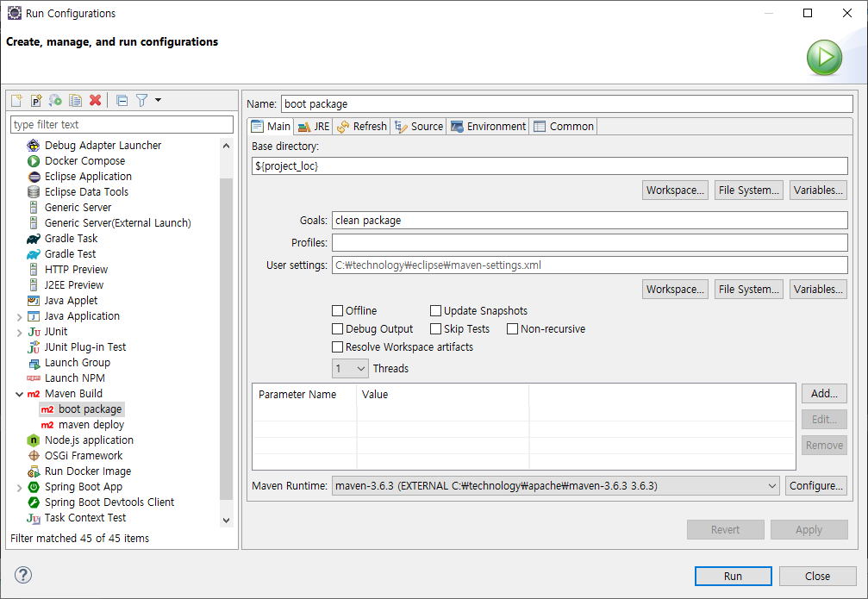The height and width of the screenshot is (599, 868).
Task: Delete selected configuration with red X icon
Action: tap(96, 101)
